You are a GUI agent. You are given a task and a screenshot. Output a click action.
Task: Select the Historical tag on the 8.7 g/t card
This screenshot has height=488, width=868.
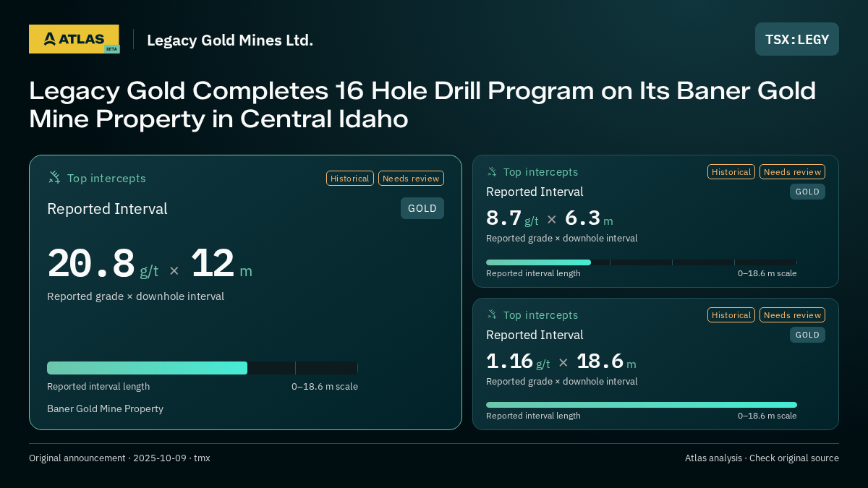click(x=731, y=171)
